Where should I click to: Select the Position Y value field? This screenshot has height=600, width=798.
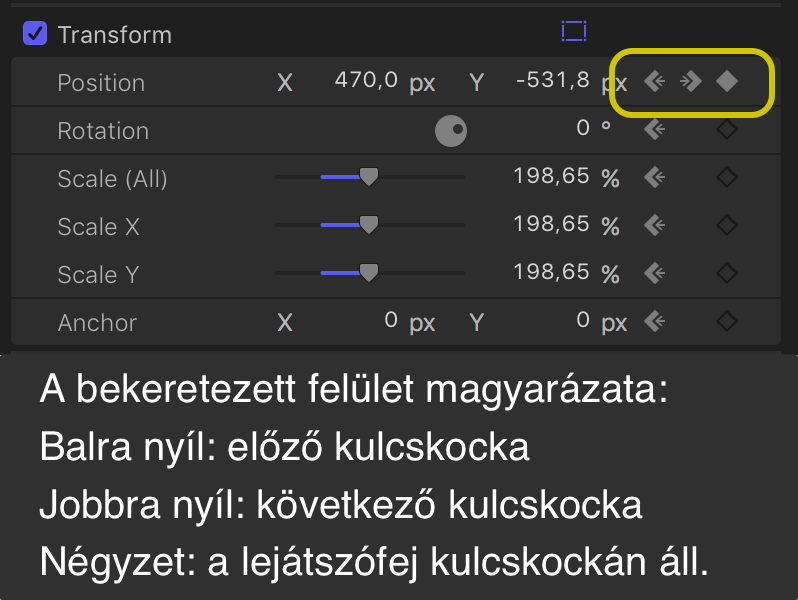pyautogui.click(x=553, y=80)
